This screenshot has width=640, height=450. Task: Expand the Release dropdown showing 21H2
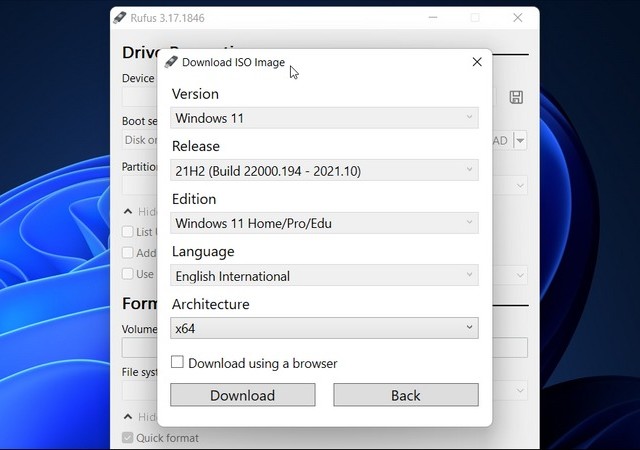[x=324, y=171]
